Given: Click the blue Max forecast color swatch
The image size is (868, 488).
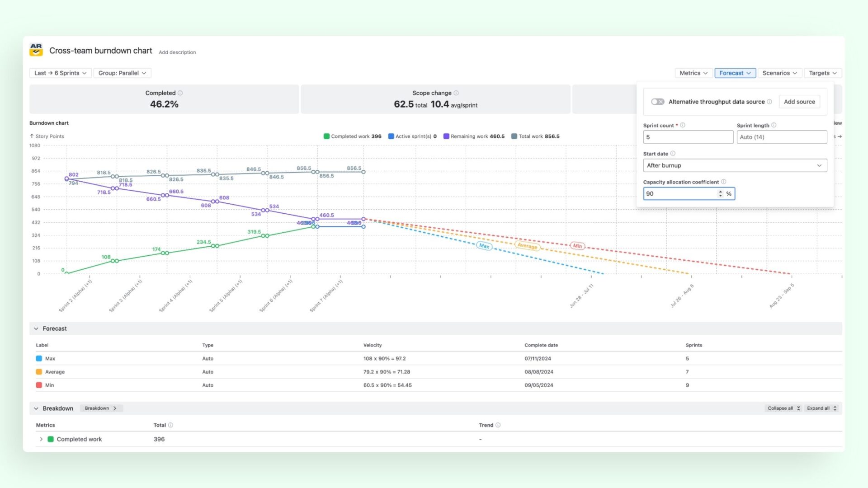Looking at the screenshot, I should (x=39, y=359).
